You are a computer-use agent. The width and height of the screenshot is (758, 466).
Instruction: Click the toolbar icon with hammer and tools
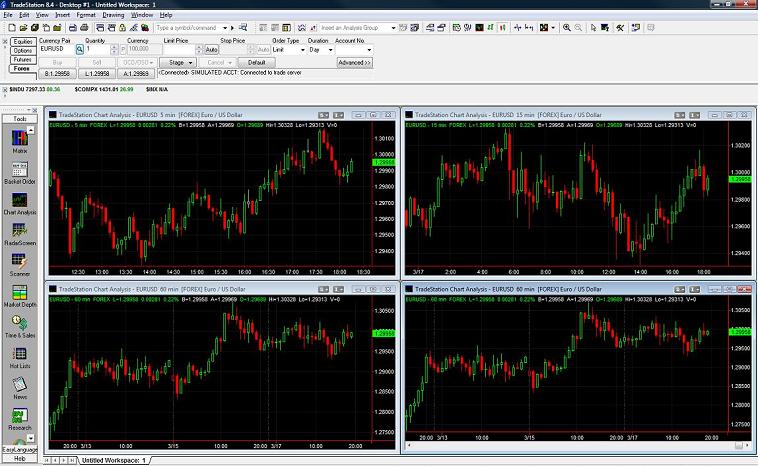pyautogui.click(x=620, y=28)
